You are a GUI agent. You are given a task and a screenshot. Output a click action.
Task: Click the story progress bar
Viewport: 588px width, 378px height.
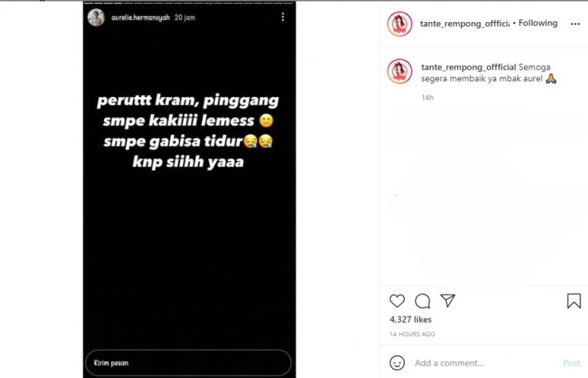click(189, 3)
